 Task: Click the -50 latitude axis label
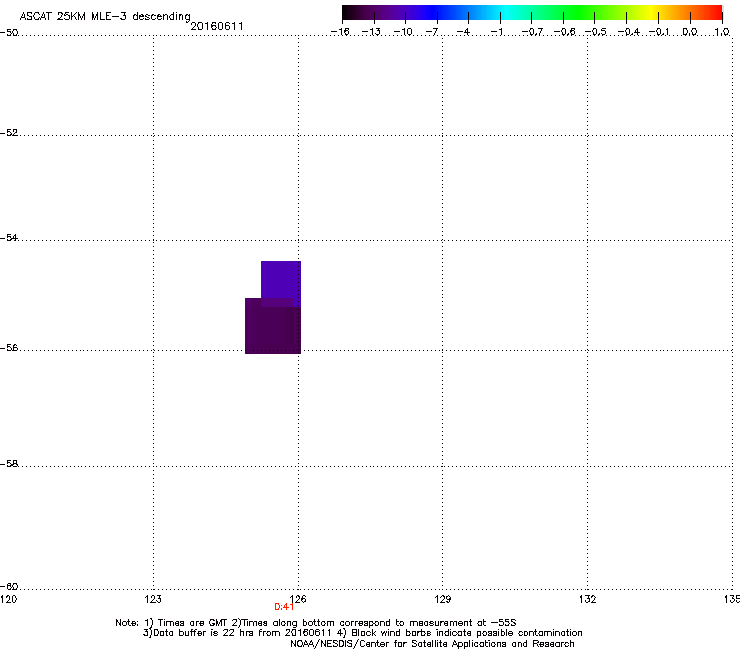coord(9,33)
